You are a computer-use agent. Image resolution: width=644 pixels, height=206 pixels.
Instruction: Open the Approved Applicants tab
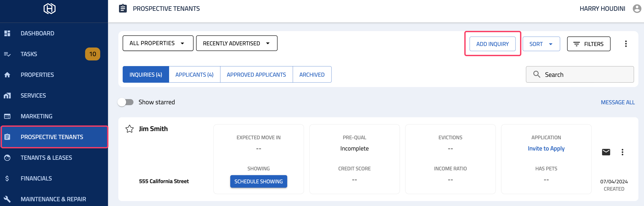[256, 74]
